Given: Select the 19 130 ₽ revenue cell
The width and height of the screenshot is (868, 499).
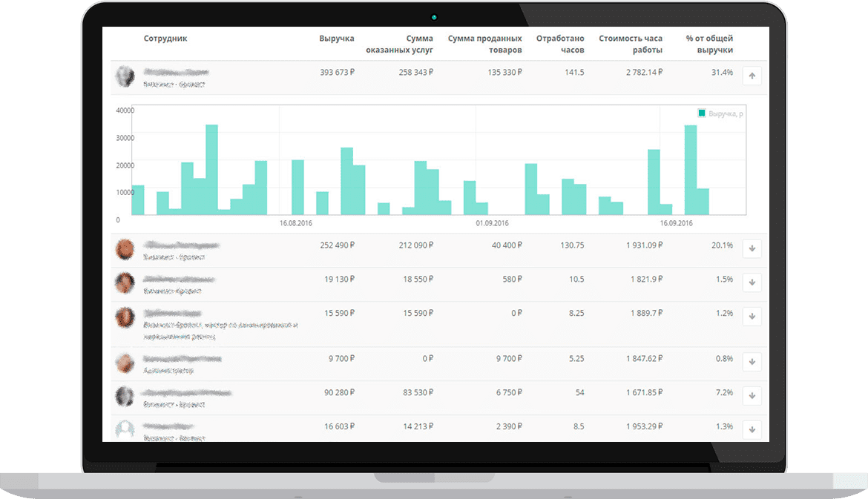Looking at the screenshot, I should 339,280.
